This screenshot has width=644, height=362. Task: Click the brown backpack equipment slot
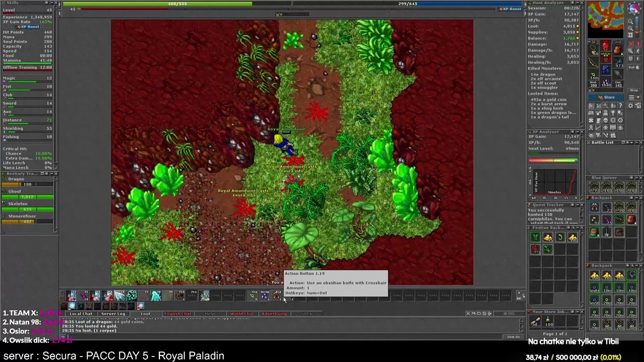[x=618, y=50]
